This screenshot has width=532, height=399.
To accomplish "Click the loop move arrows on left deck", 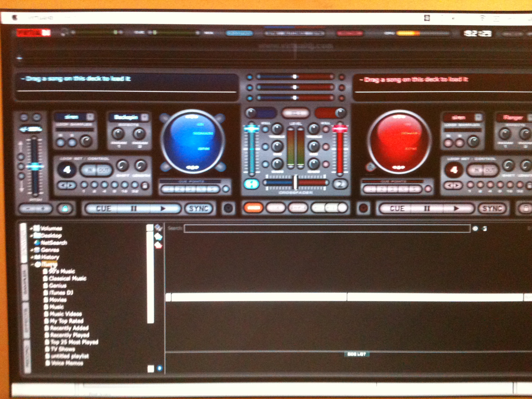I will (67, 185).
